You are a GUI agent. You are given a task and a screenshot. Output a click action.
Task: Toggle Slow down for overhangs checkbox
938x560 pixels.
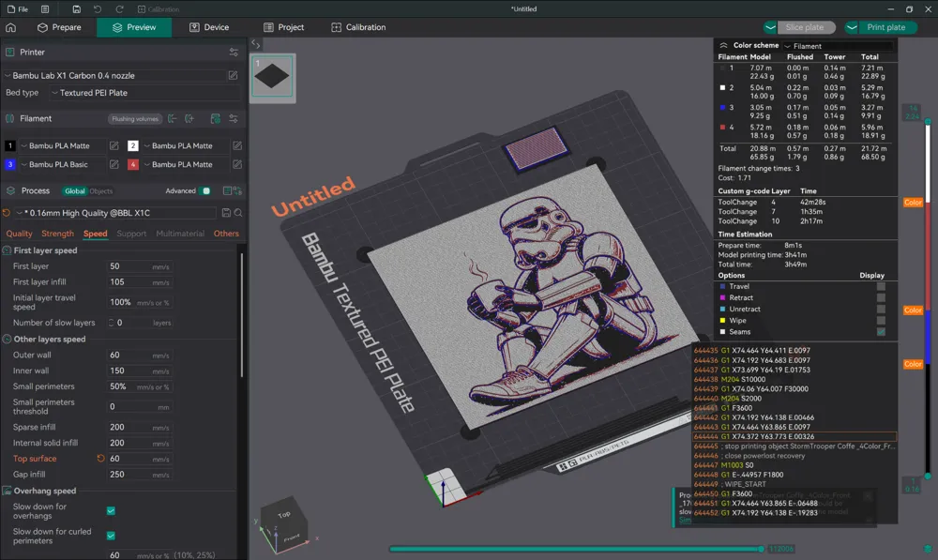coord(111,511)
